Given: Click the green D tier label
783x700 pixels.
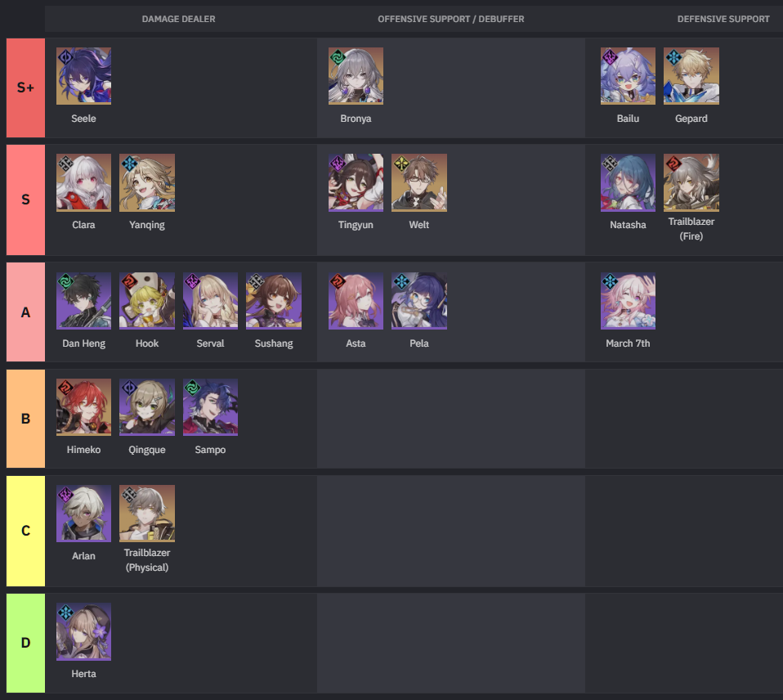Looking at the screenshot, I should point(25,643).
